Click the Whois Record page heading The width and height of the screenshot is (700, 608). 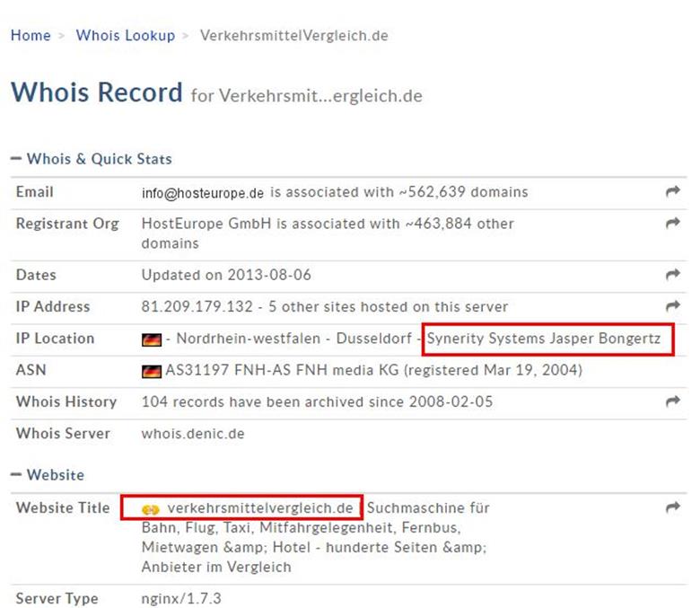96,93
